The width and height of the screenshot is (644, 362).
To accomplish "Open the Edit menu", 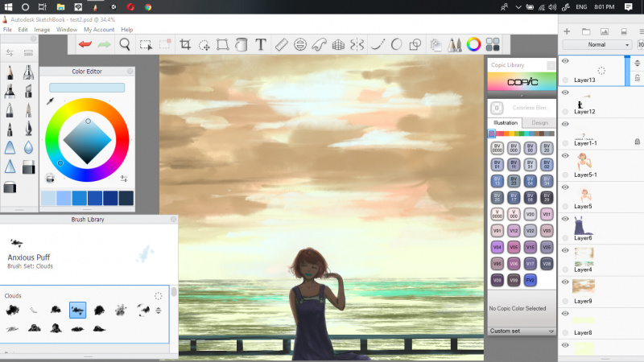I will 23,30.
